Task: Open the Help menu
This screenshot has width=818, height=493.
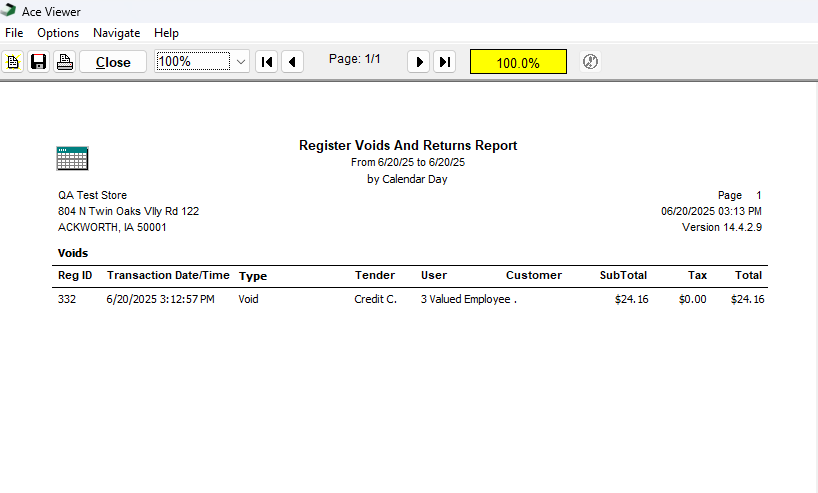Action: point(166,33)
